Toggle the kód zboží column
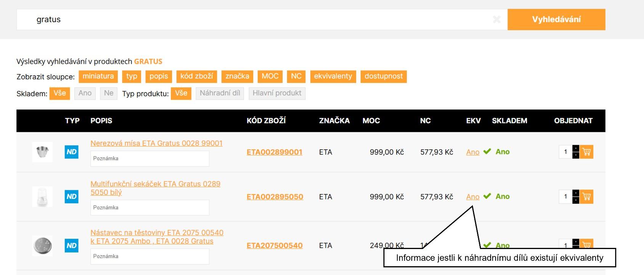644x275 pixels. click(197, 76)
